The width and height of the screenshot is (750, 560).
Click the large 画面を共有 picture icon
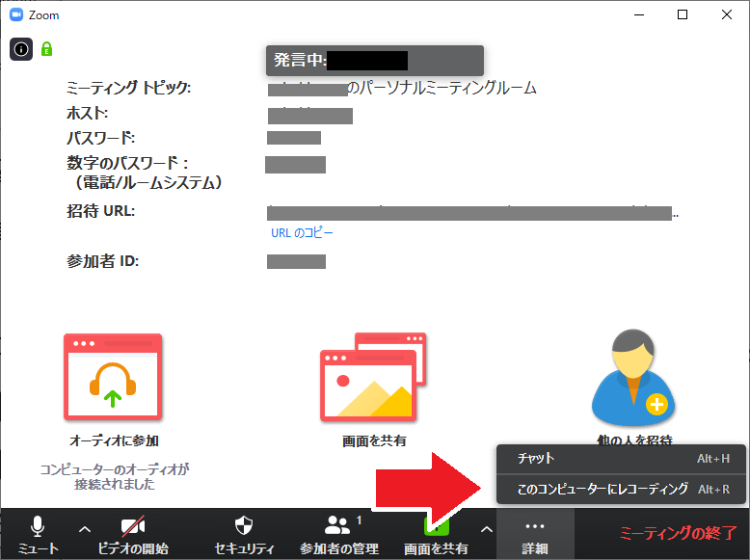coord(374,377)
